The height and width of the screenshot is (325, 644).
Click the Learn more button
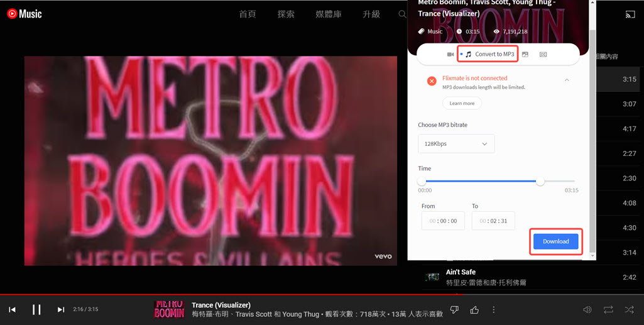click(462, 103)
